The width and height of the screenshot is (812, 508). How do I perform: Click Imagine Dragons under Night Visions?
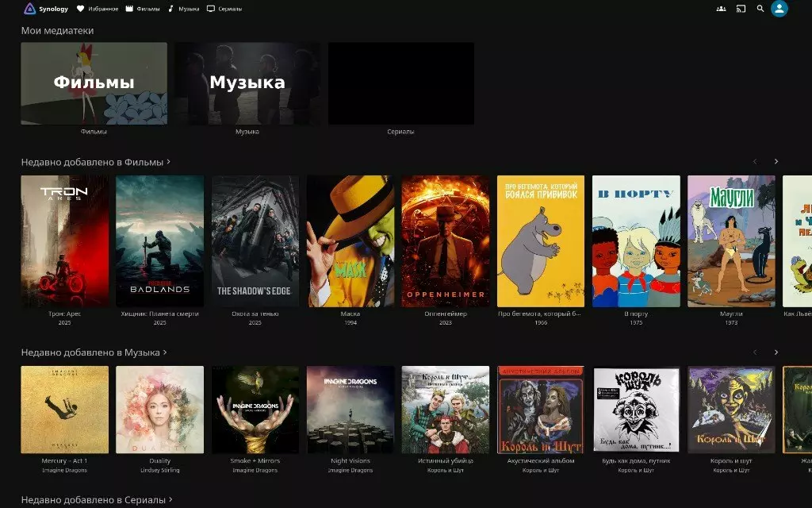click(350, 470)
